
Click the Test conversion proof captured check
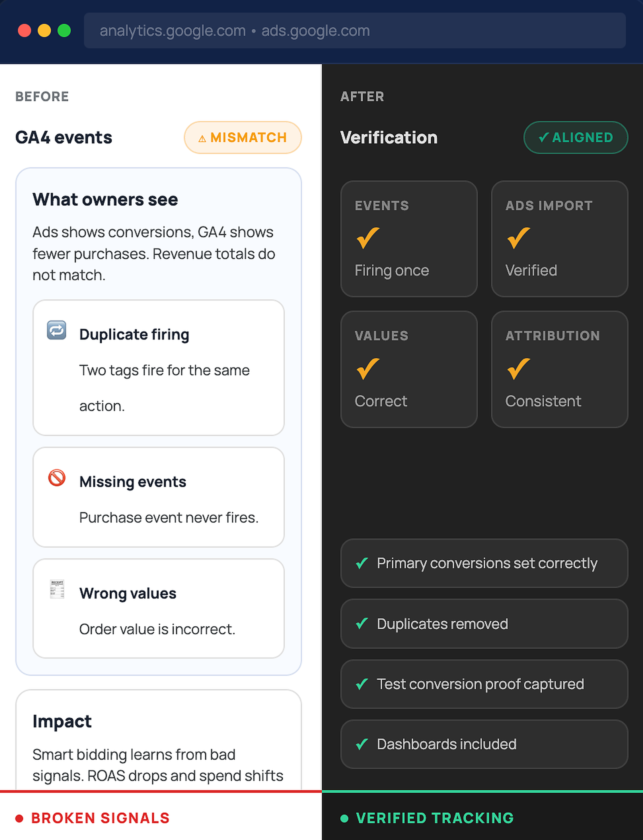click(362, 684)
